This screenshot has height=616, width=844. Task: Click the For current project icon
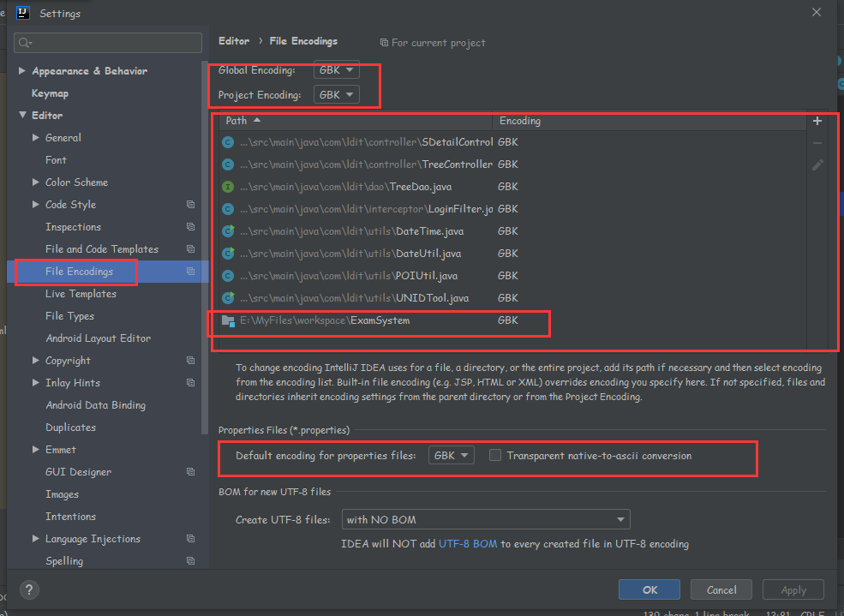(384, 43)
